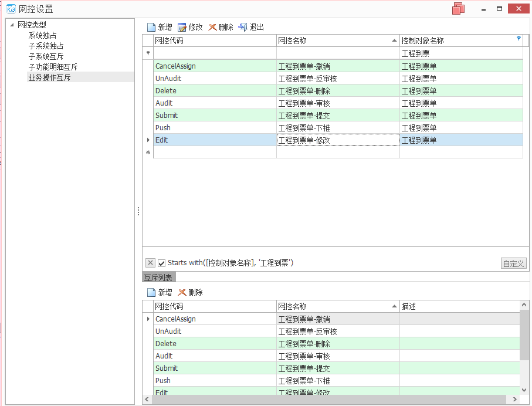Click the 控制对象名称 column header
This screenshot has height=406, width=532.
pyautogui.click(x=461, y=40)
